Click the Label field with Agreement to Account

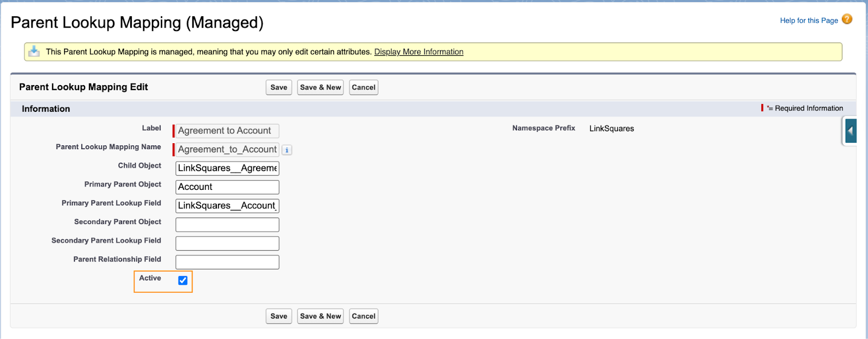(227, 131)
